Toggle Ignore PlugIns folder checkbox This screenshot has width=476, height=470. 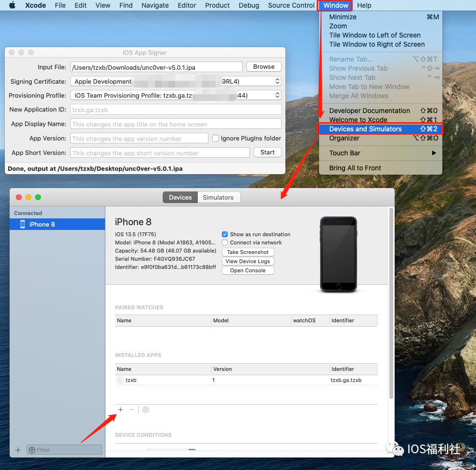tap(216, 138)
